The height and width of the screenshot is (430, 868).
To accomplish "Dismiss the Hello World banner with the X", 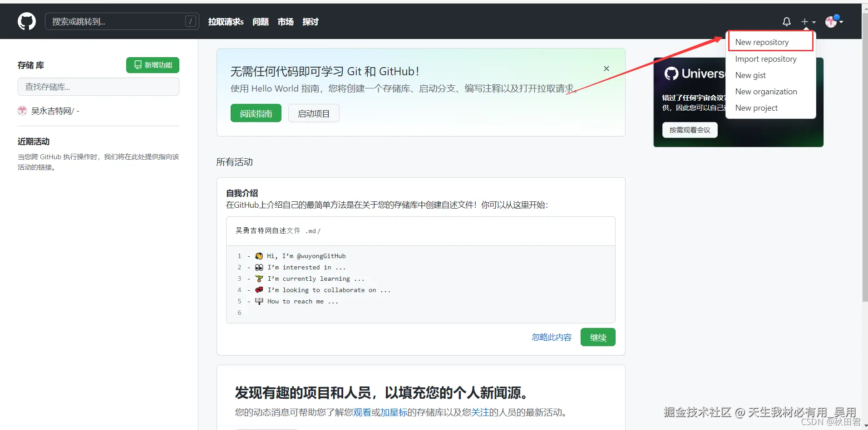I will 606,68.
